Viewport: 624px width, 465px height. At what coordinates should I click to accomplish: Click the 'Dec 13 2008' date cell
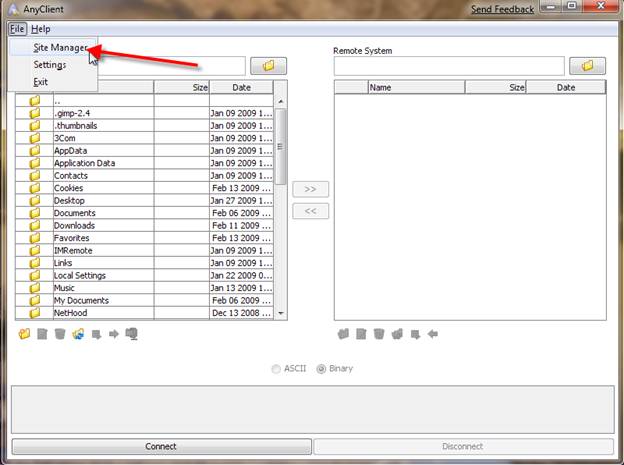click(x=241, y=313)
